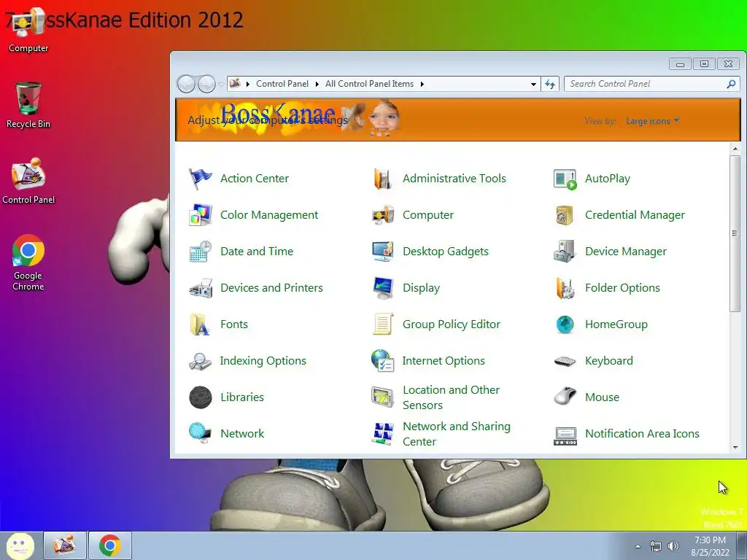Viewport: 747px width, 560px height.
Task: Click the Mouse icon
Action: (565, 396)
